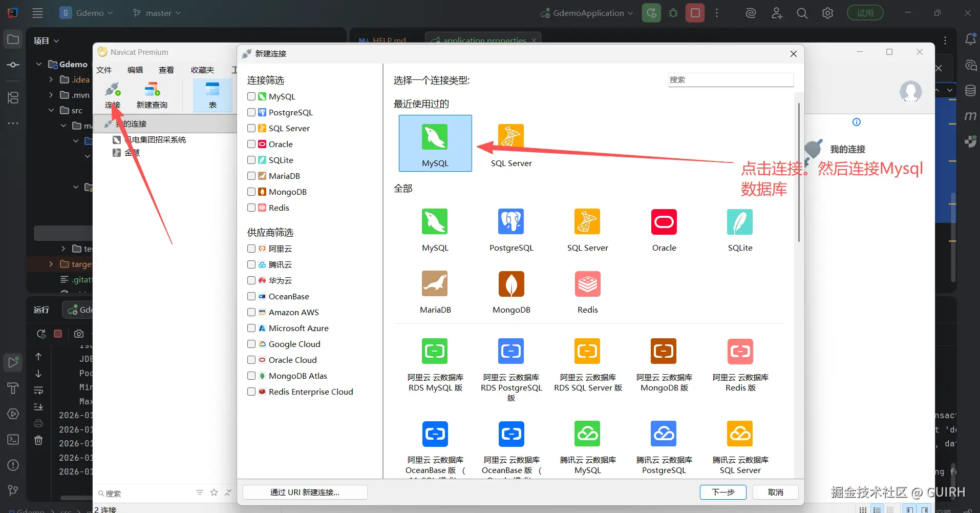Check Oracle connection filter
This screenshot has height=513, width=980.
(251, 144)
